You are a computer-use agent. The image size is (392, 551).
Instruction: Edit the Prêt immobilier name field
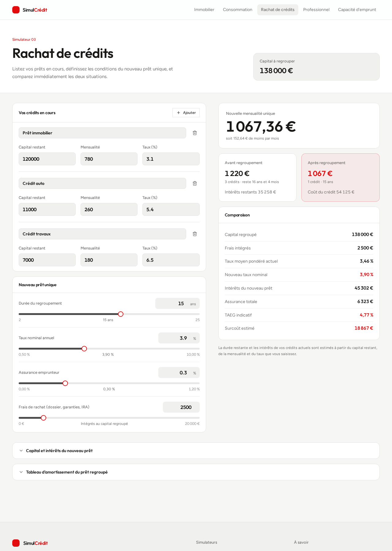102,133
